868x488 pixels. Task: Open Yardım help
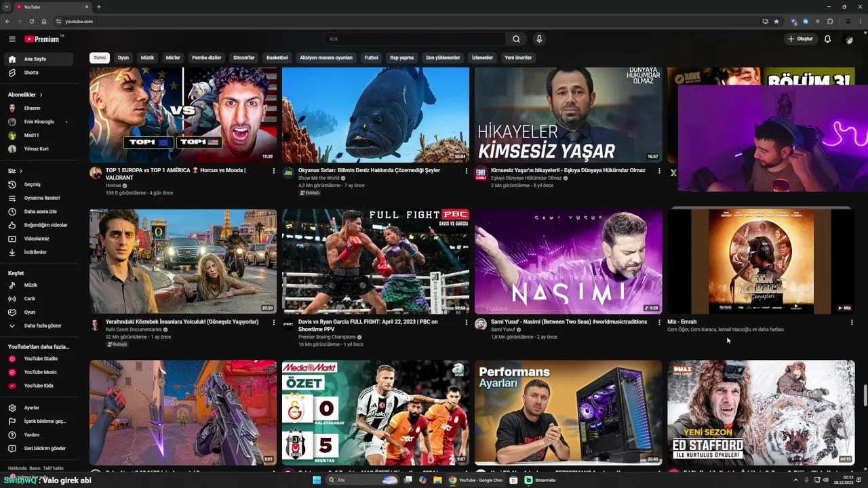coord(38,435)
